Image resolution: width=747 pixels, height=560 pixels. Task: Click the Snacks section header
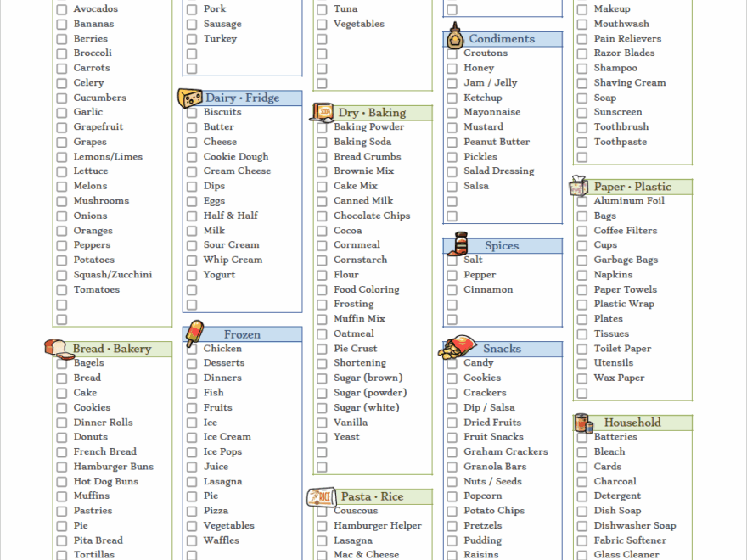[x=501, y=348]
